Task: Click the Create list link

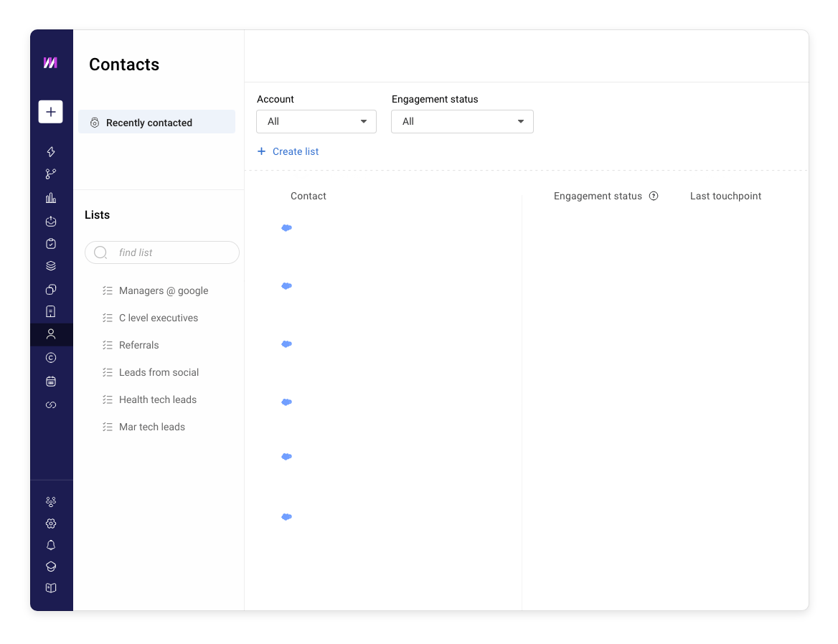Action: (x=288, y=151)
